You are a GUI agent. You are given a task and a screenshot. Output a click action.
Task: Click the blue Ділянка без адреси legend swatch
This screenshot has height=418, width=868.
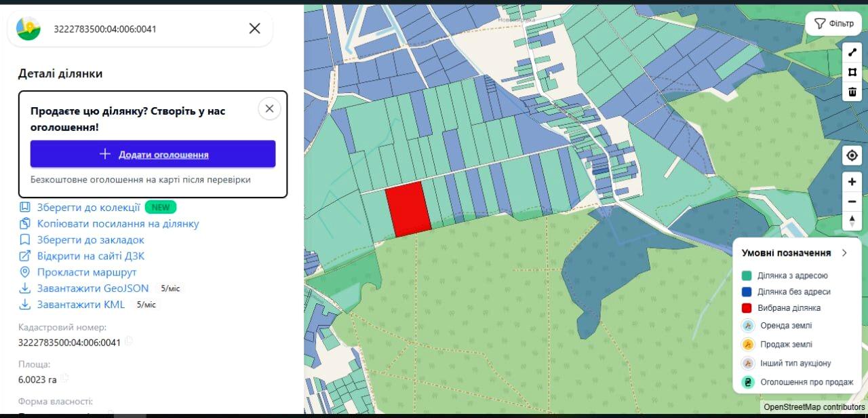pos(747,292)
